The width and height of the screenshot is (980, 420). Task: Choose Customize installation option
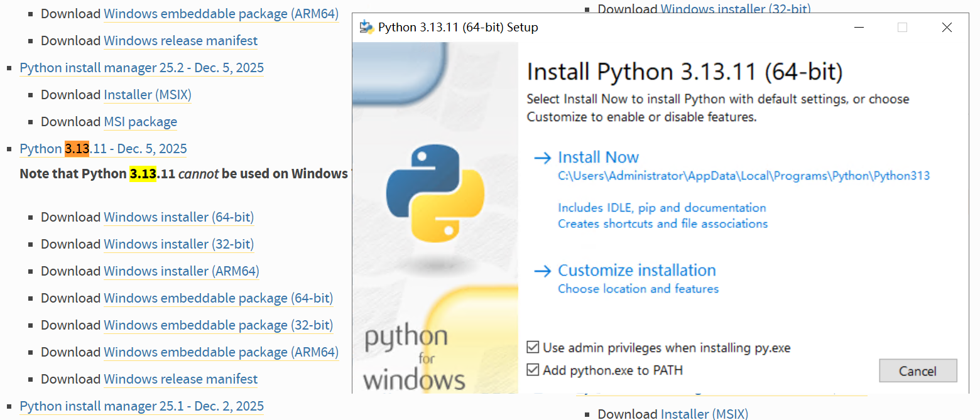(636, 271)
